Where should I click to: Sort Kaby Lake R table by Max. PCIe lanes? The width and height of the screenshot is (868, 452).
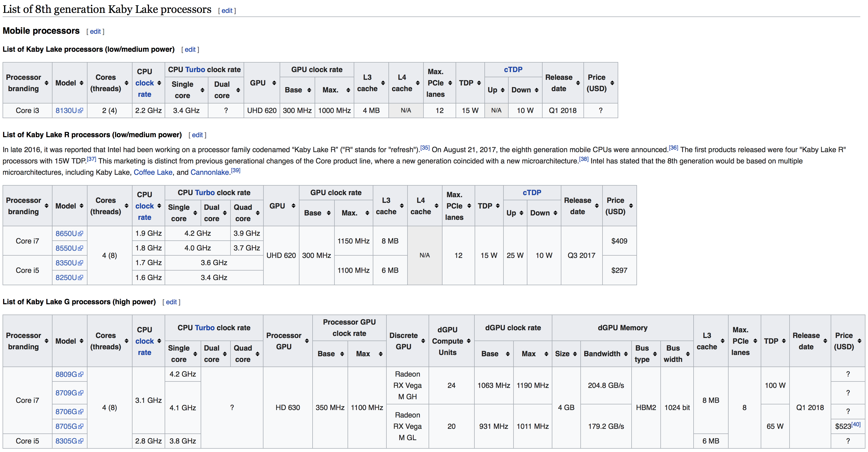tap(469, 206)
